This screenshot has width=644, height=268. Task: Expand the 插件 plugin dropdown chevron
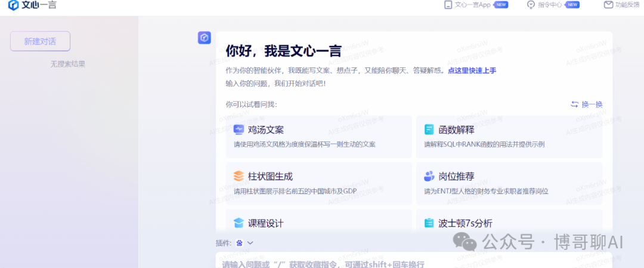(x=250, y=243)
